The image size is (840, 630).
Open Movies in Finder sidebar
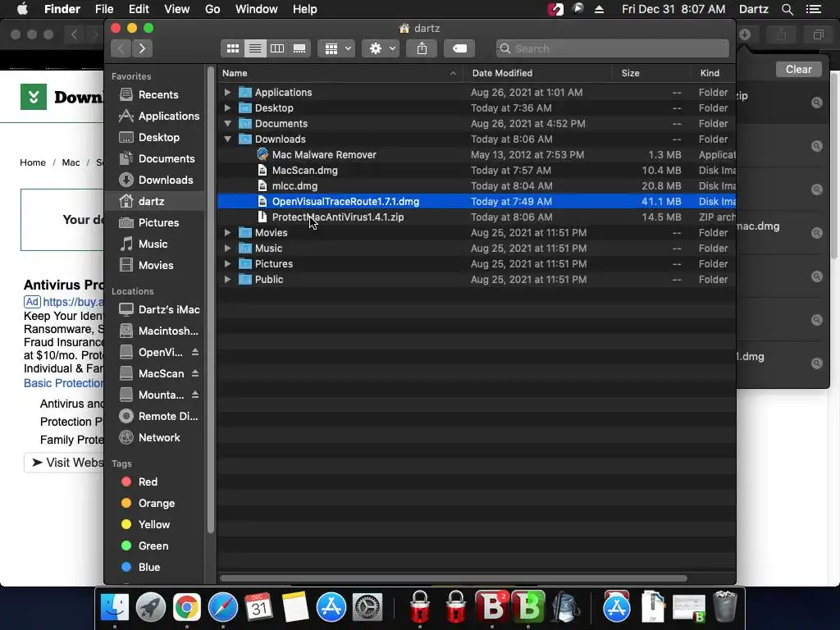[x=154, y=265]
